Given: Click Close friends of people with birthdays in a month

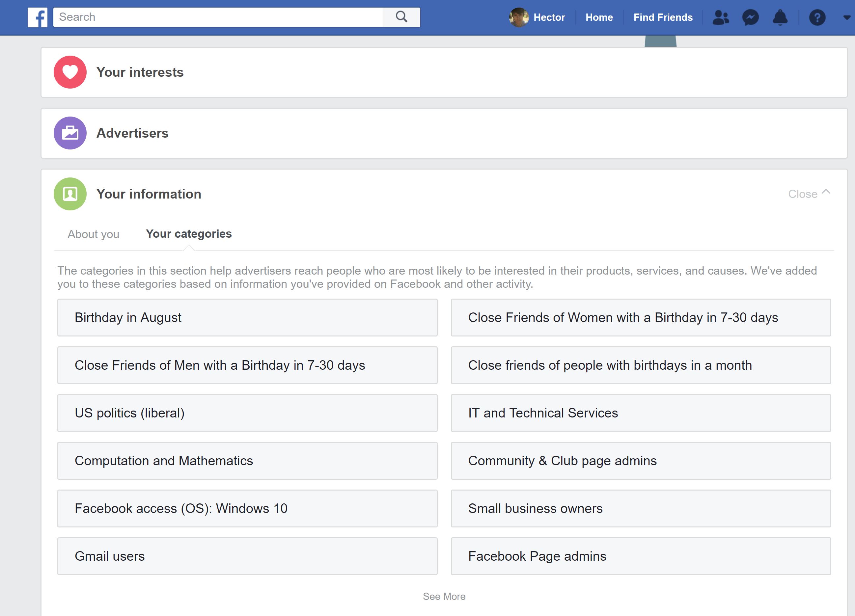Looking at the screenshot, I should (x=641, y=365).
